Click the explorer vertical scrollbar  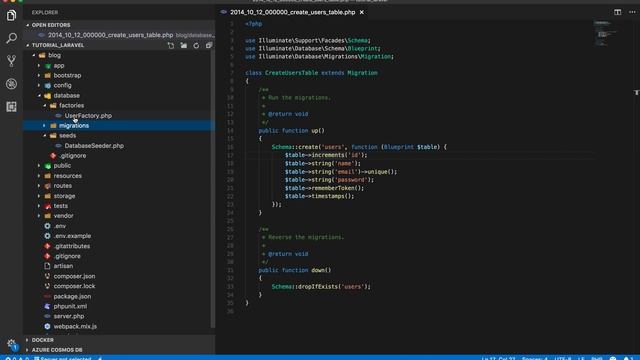click(x=213, y=188)
